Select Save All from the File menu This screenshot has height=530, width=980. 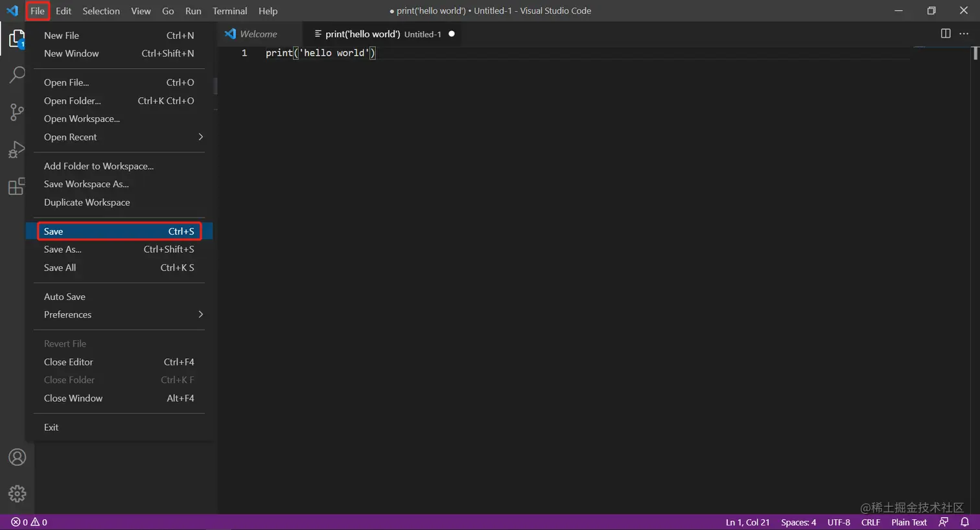pos(59,268)
